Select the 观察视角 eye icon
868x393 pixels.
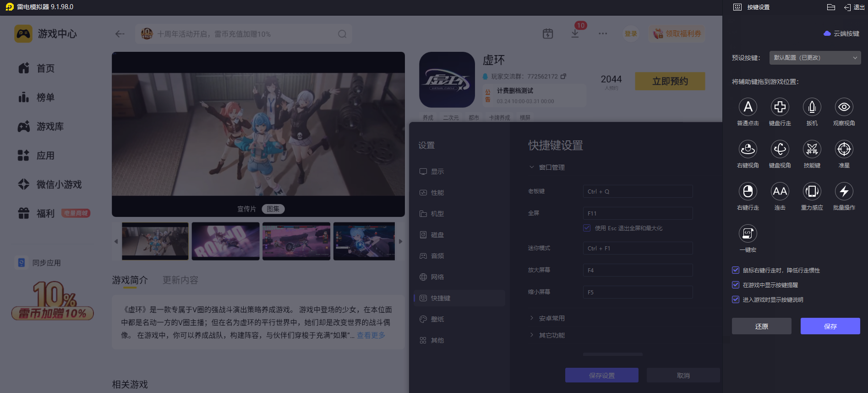coord(844,107)
